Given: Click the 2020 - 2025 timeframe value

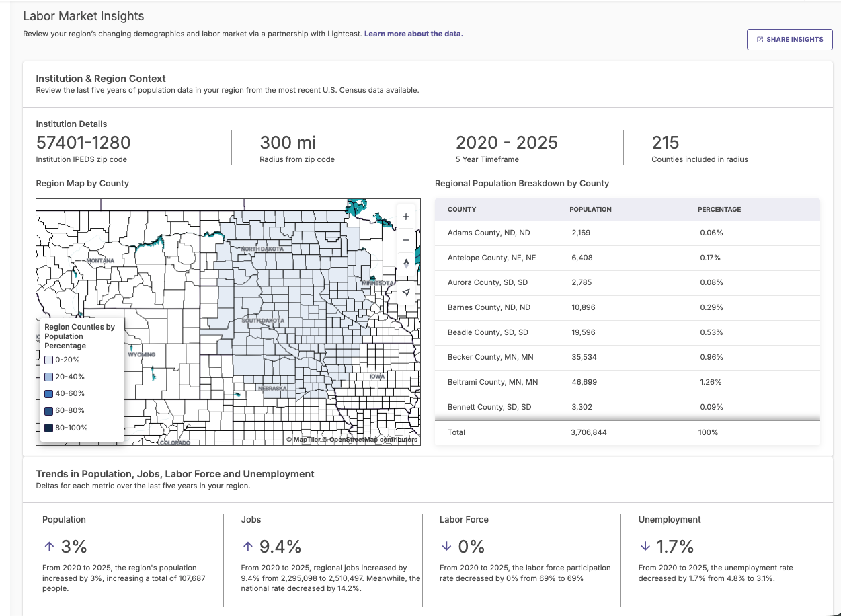Looking at the screenshot, I should pos(507,143).
